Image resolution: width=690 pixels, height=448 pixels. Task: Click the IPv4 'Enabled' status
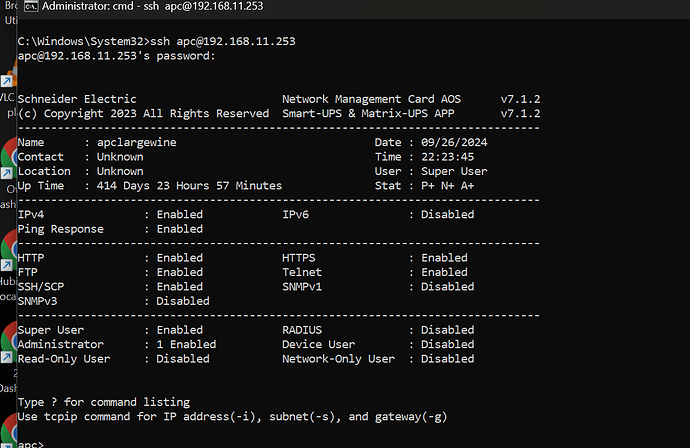[180, 215]
